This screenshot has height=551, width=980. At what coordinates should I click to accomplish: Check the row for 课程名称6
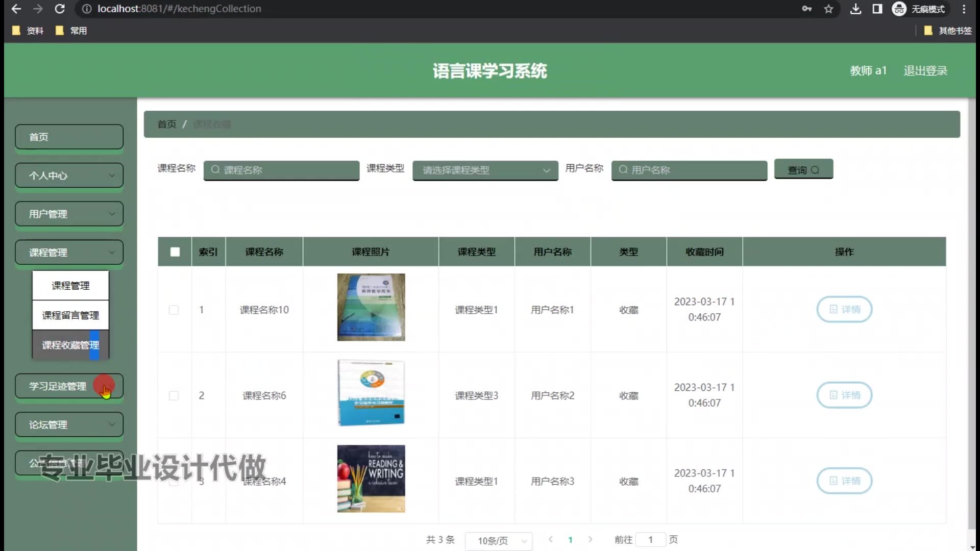174,395
